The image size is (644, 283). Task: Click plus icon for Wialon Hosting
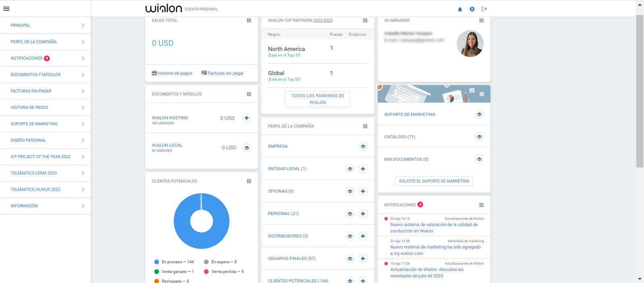(x=247, y=118)
